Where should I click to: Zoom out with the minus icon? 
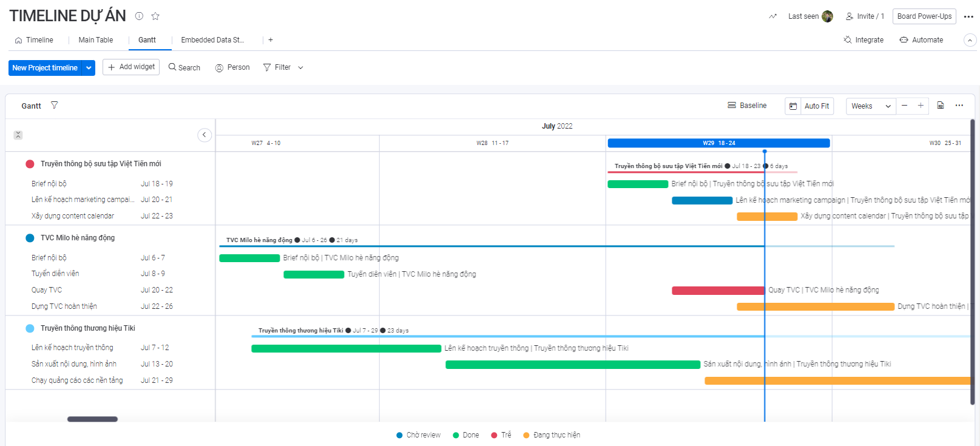(904, 106)
